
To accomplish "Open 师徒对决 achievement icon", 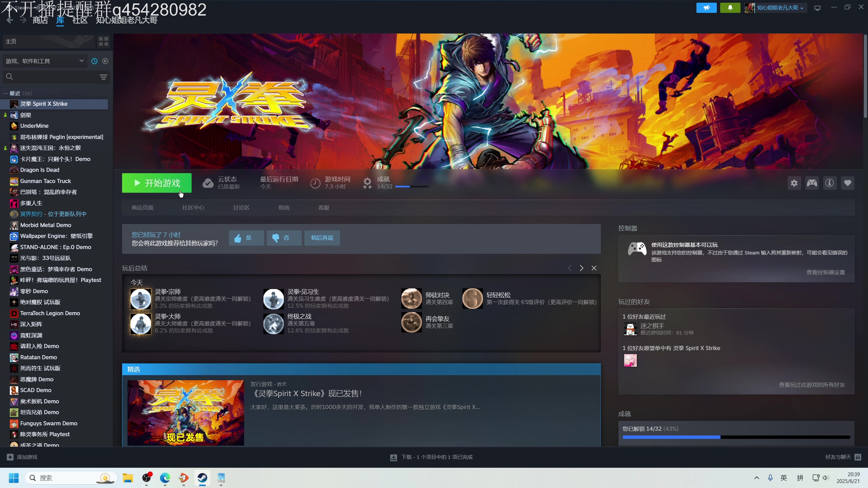I will pos(411,299).
